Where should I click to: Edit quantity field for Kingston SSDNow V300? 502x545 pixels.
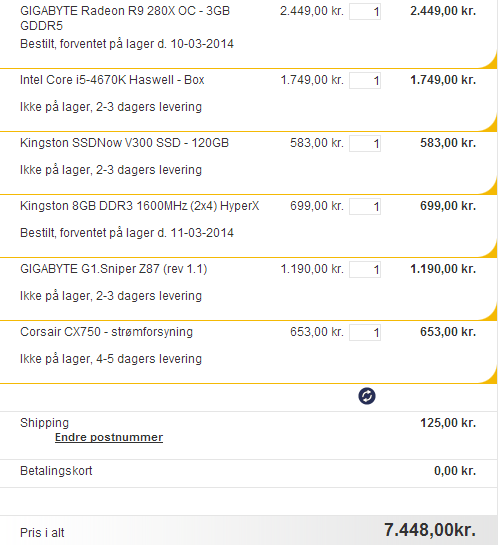coord(365,144)
